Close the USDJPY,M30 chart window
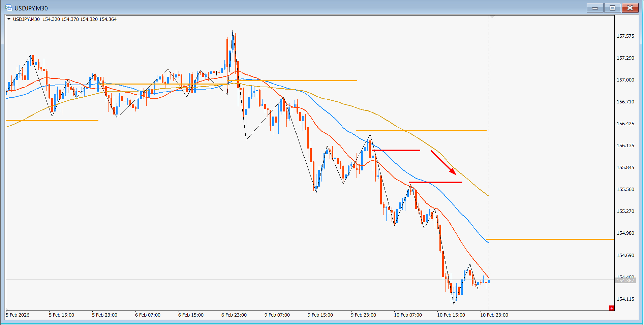Viewport: 644px width, 325px height. click(630, 8)
